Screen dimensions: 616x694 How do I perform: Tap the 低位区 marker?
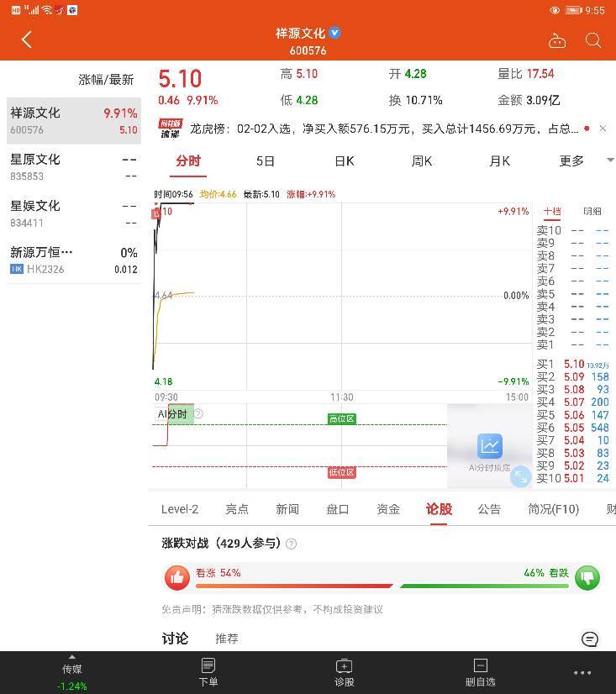coord(341,472)
